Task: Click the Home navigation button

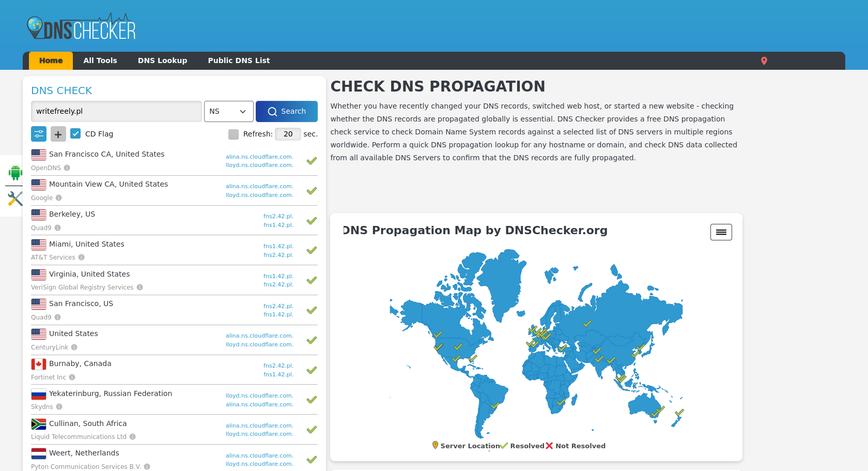Action: pyautogui.click(x=51, y=60)
